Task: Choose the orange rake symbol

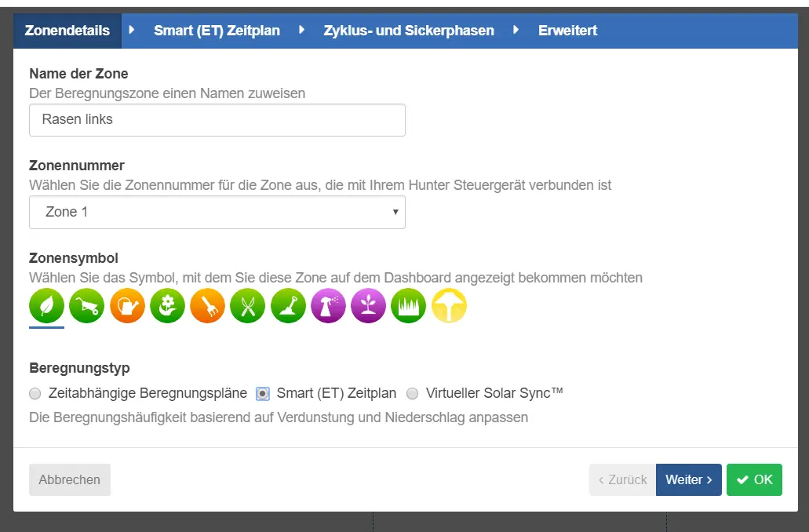Action: coord(207,306)
